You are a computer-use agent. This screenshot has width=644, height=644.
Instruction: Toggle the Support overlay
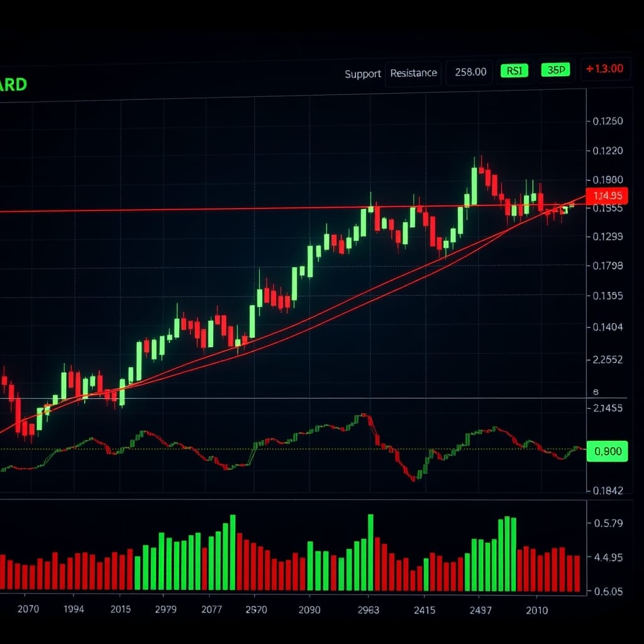pos(362,74)
